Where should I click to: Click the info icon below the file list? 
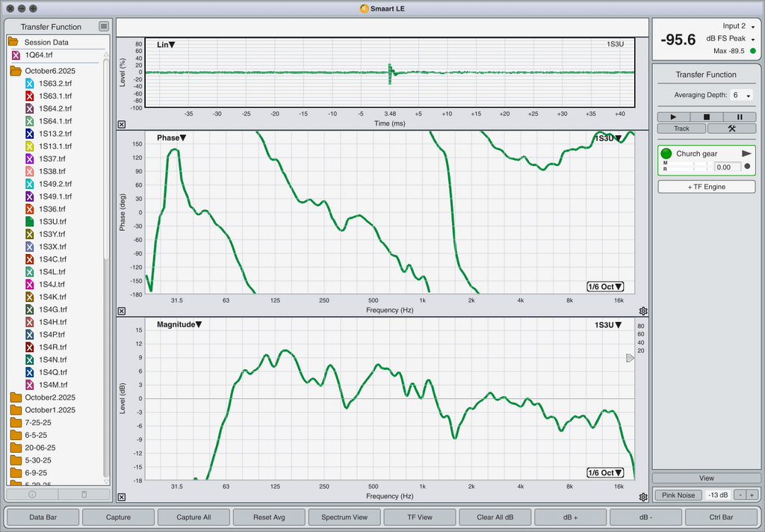coord(32,494)
